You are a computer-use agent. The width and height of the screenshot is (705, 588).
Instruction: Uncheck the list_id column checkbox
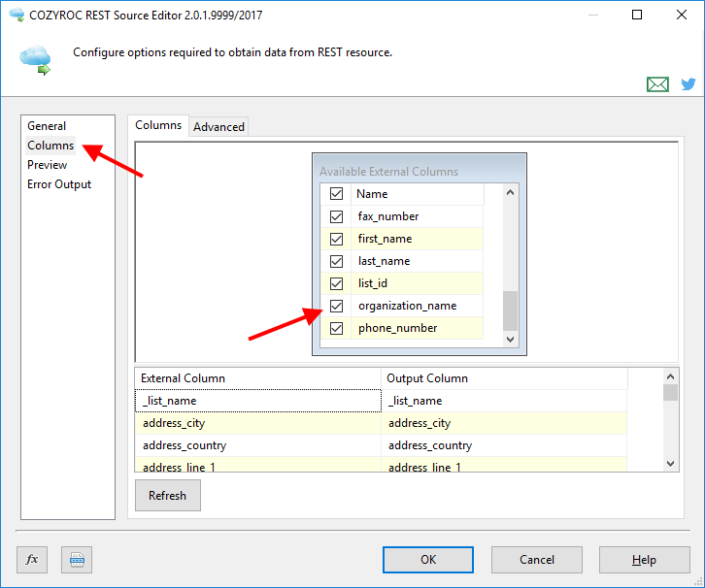click(336, 283)
